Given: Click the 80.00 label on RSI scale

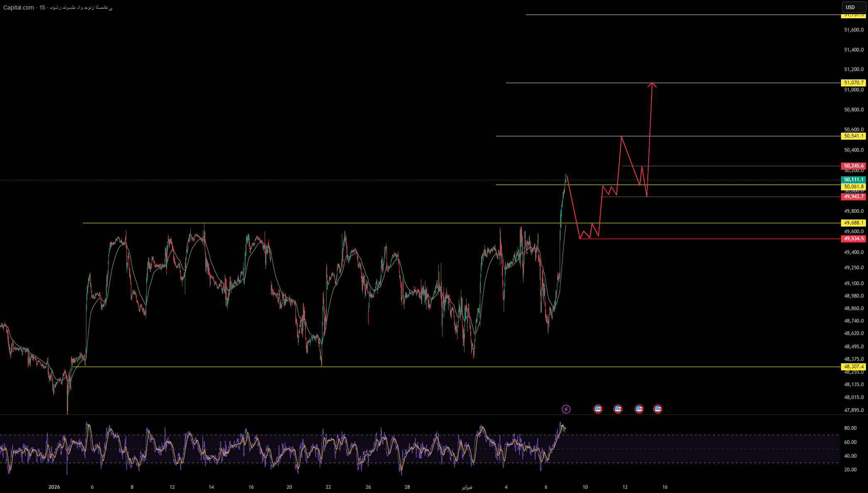Looking at the screenshot, I should (x=850, y=428).
